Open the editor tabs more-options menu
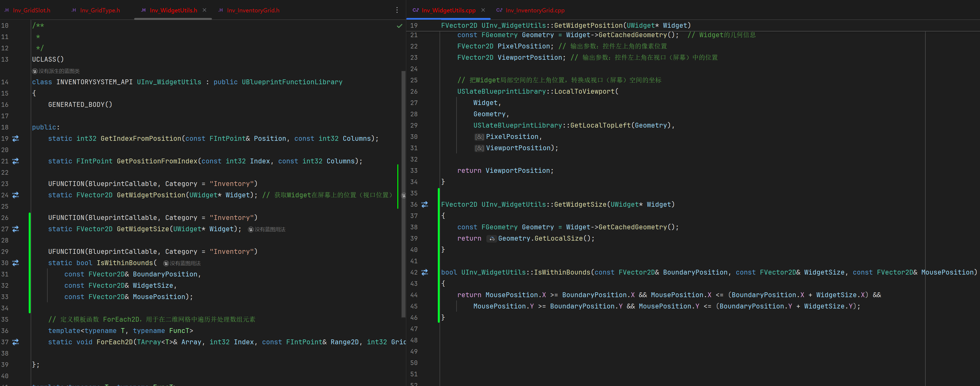The height and width of the screenshot is (386, 980). pos(397,10)
